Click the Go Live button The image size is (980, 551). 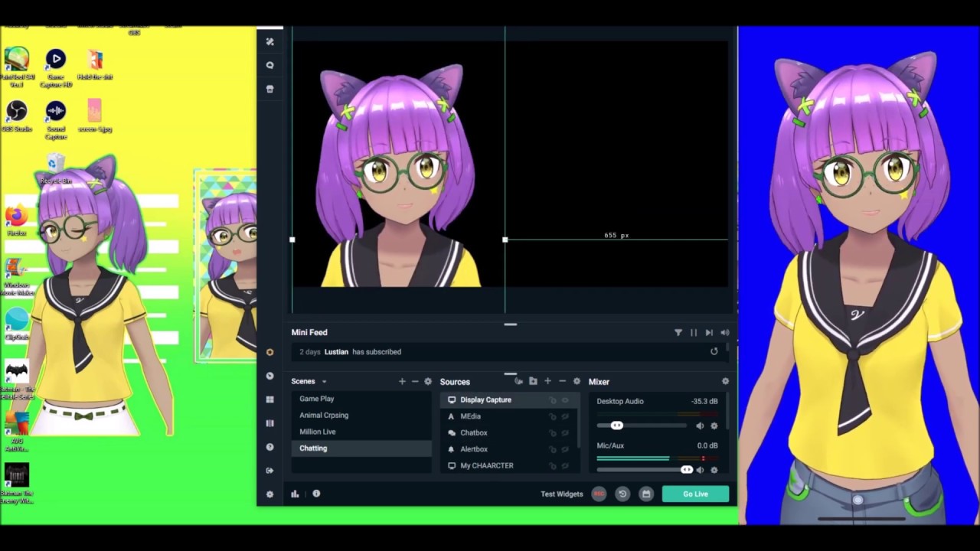(x=695, y=494)
